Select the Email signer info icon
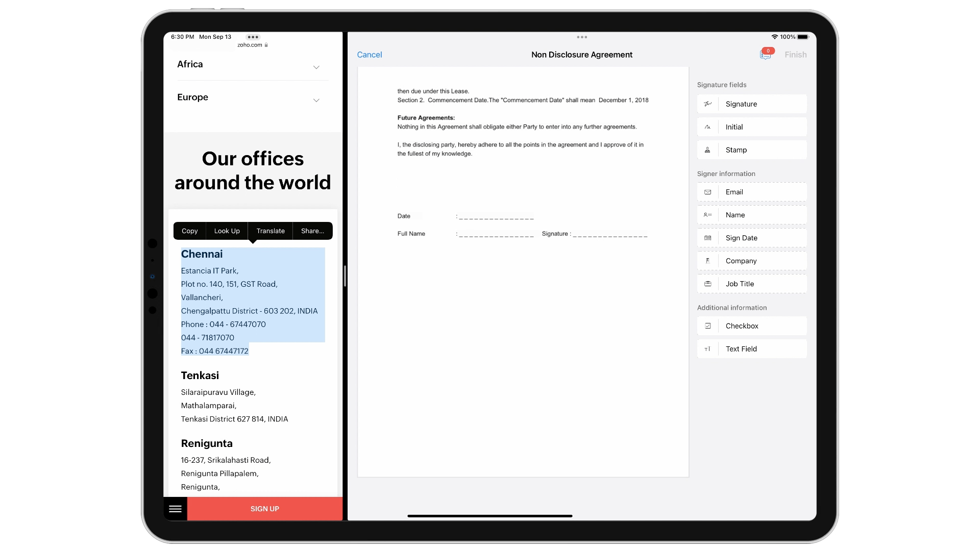 click(707, 192)
